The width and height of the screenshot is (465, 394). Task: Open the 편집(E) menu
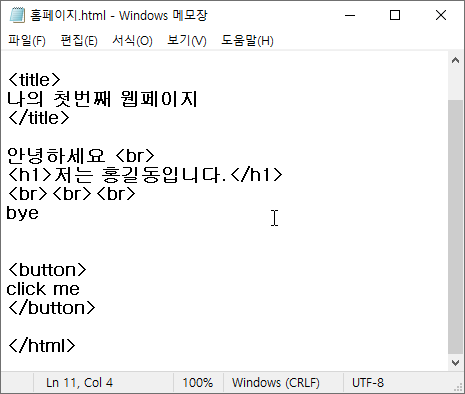pos(79,41)
